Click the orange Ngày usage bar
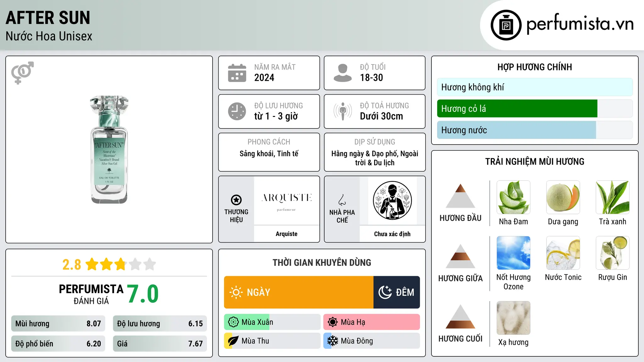This screenshot has height=362, width=644. click(299, 292)
